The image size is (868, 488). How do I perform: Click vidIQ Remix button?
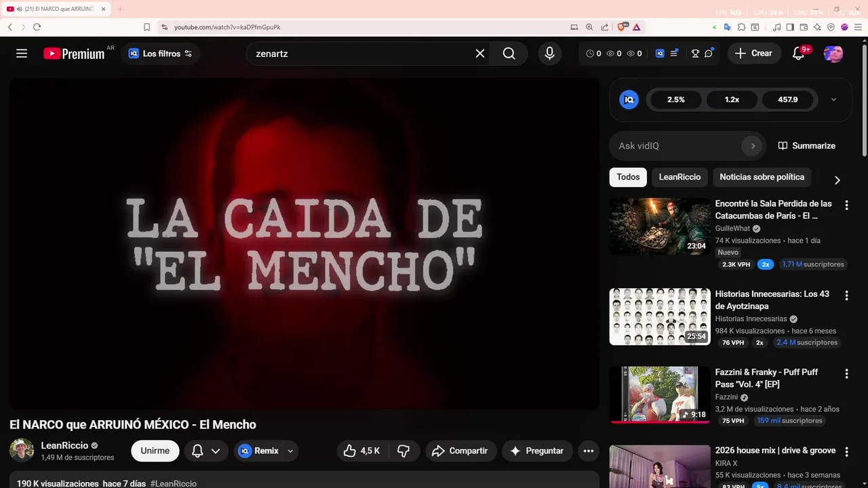258,451
